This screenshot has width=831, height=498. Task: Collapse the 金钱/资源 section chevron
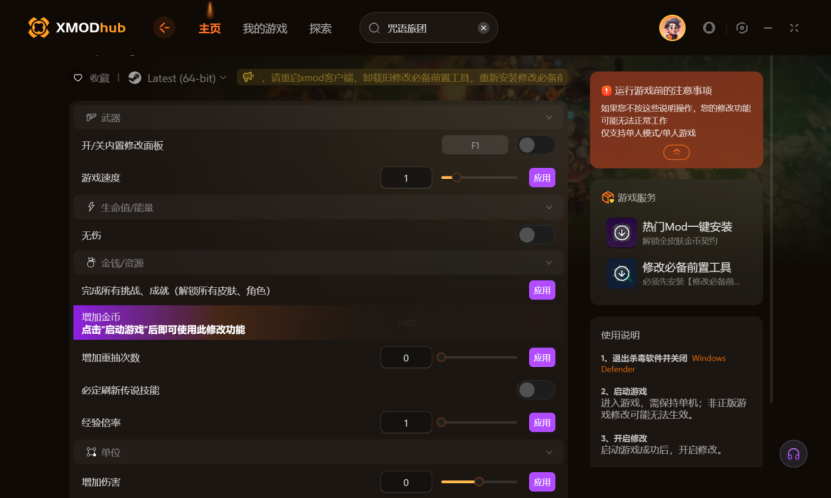click(549, 263)
